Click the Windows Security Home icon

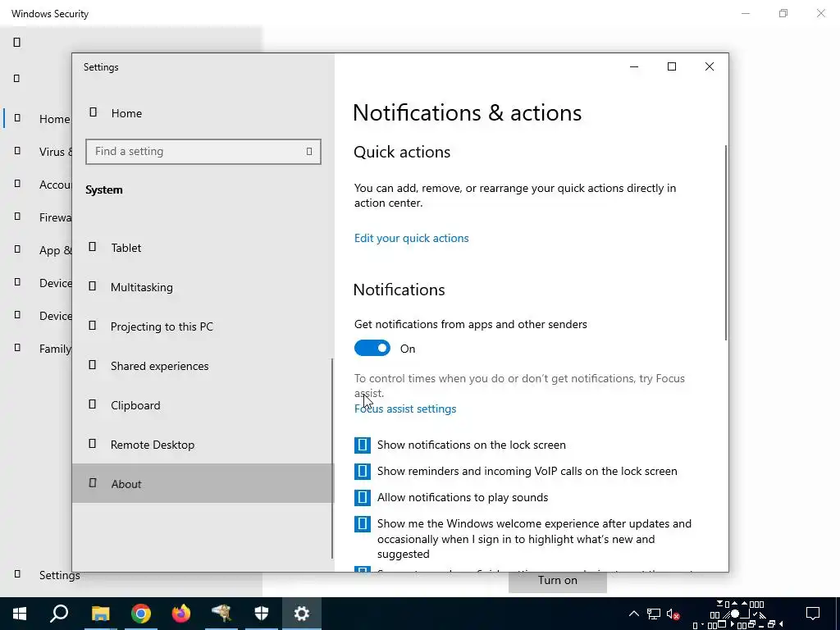point(17,118)
